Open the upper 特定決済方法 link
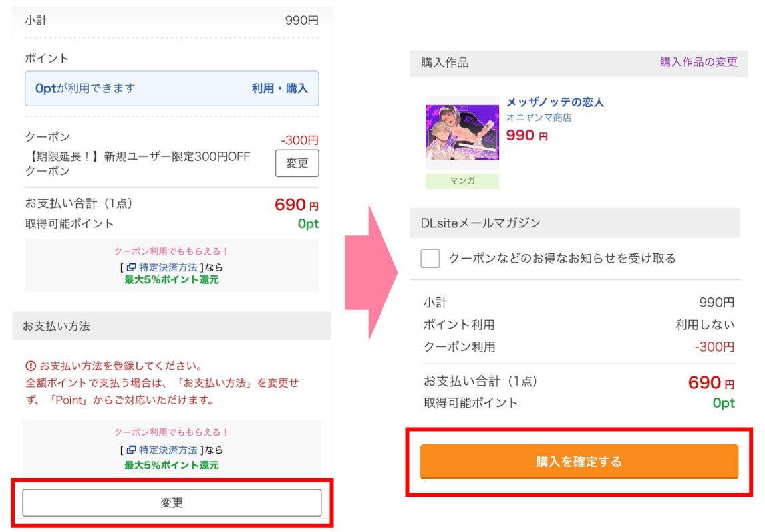 pyautogui.click(x=168, y=267)
